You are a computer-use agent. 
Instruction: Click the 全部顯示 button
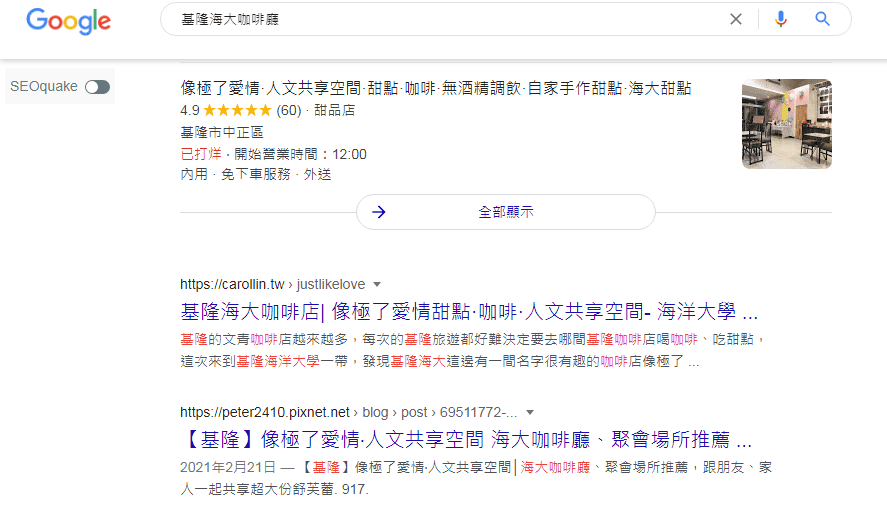(506, 212)
